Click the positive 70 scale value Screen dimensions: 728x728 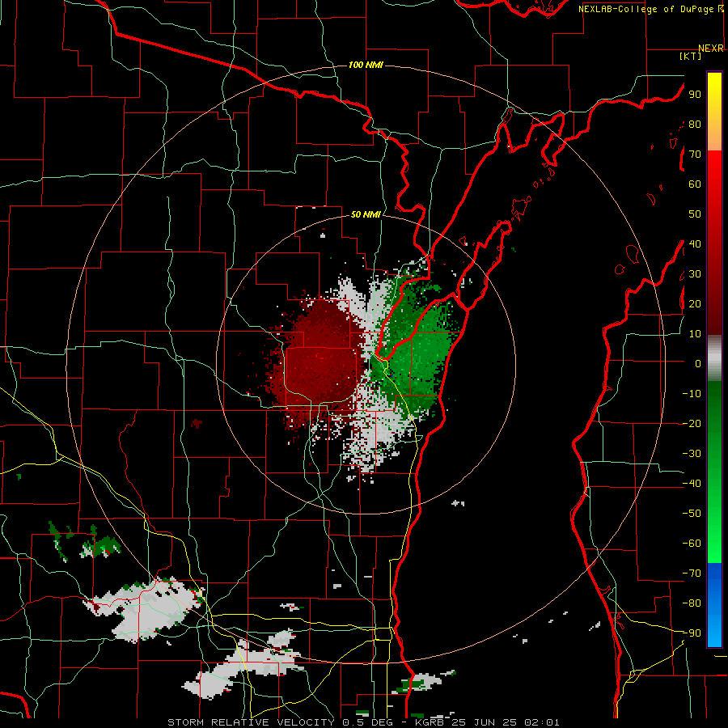pos(695,154)
